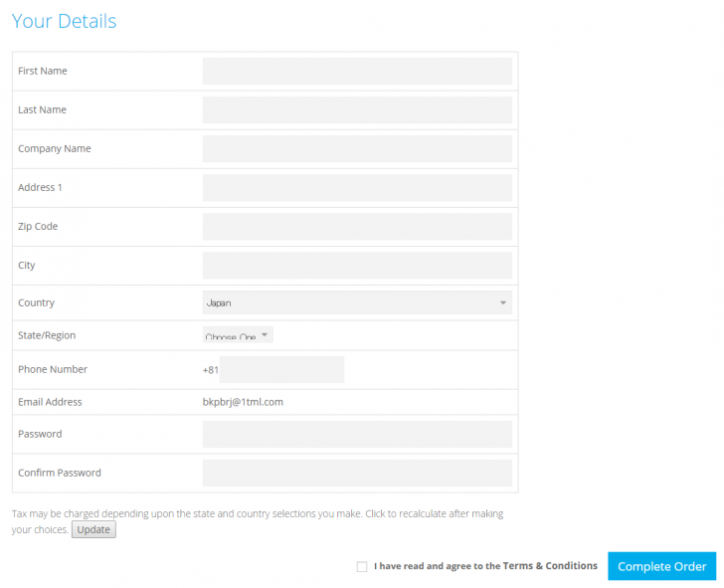
Task: Check the Terms & Conditions agreement box
Action: pyautogui.click(x=362, y=566)
